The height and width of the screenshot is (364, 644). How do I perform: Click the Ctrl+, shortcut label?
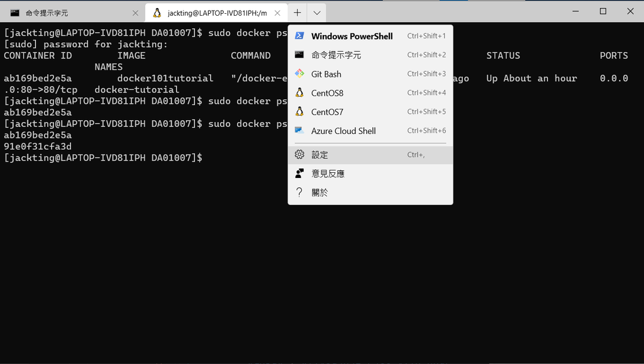coord(416,154)
